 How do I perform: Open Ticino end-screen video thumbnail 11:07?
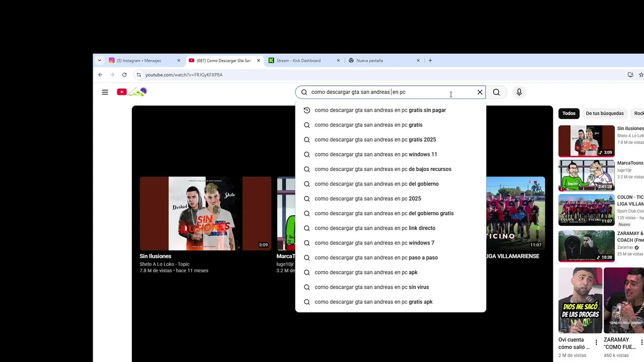click(x=515, y=213)
